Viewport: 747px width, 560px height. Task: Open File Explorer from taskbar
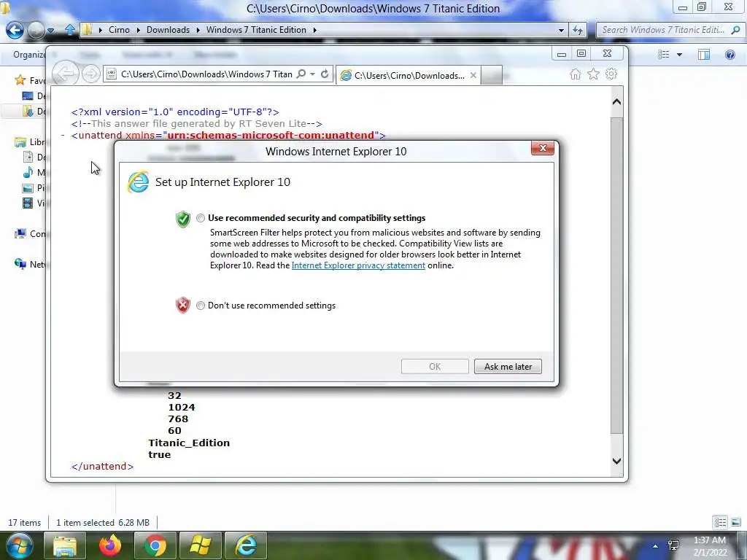pos(65,545)
